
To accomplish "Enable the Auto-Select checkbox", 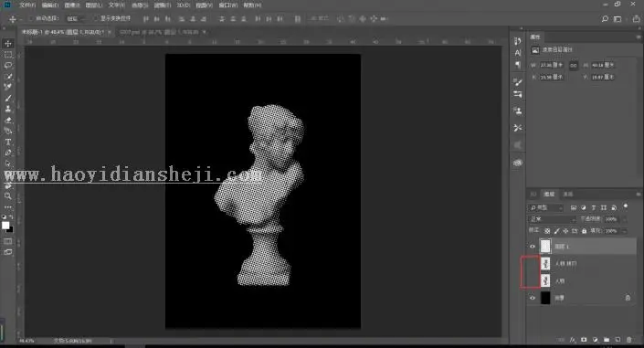I will coord(31,19).
